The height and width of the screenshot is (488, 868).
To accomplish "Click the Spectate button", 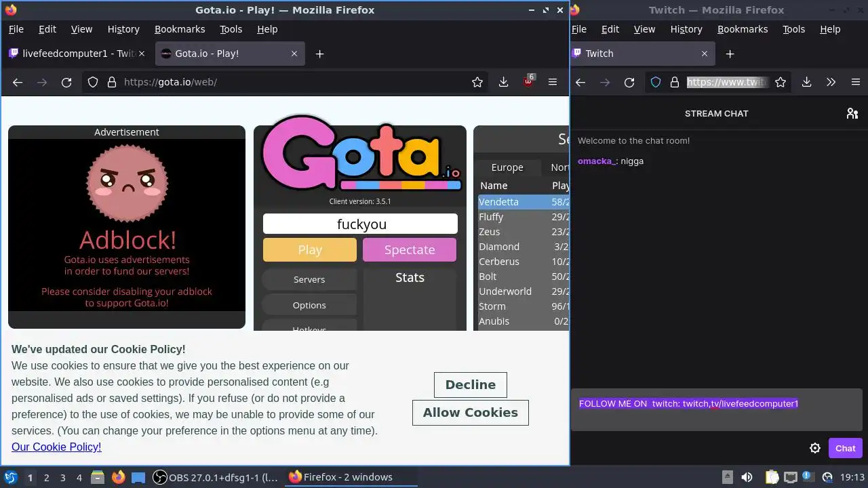I will click(410, 249).
